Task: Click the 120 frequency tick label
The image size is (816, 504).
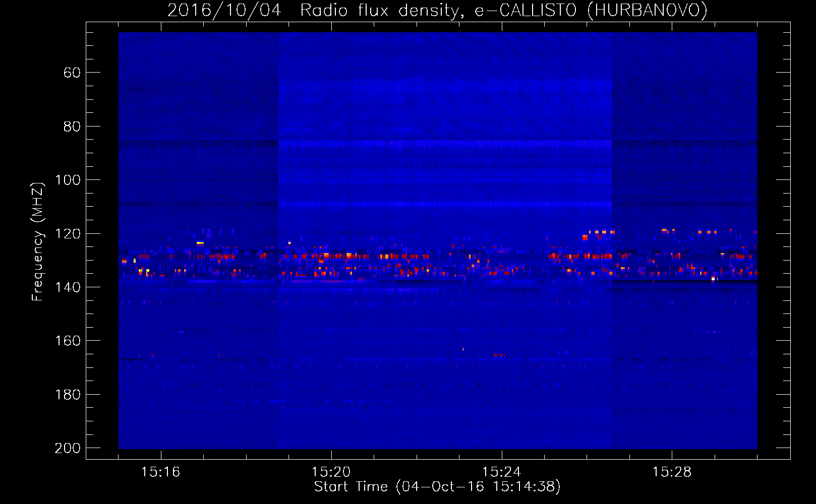Action: click(68, 234)
